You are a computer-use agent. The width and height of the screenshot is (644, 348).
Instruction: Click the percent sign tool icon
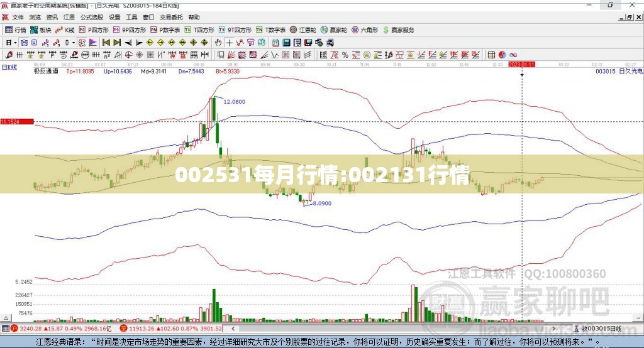[345, 55]
